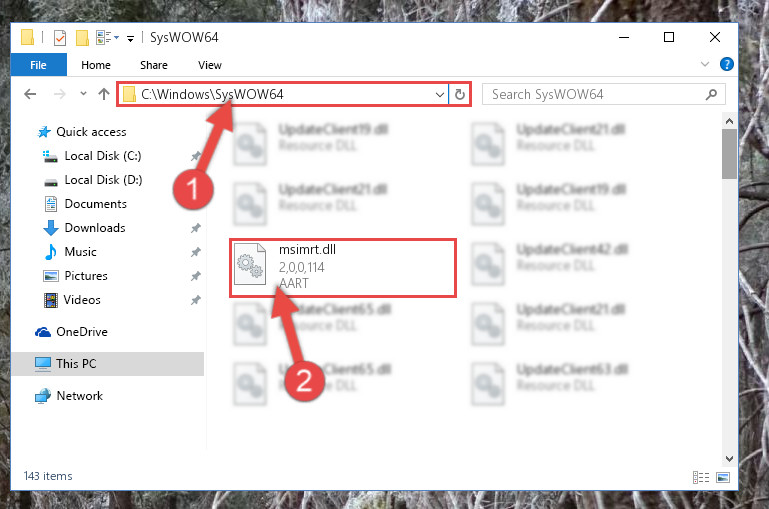
Task: Unpin Local Disk (C:) via pin icon
Action: tap(196, 156)
